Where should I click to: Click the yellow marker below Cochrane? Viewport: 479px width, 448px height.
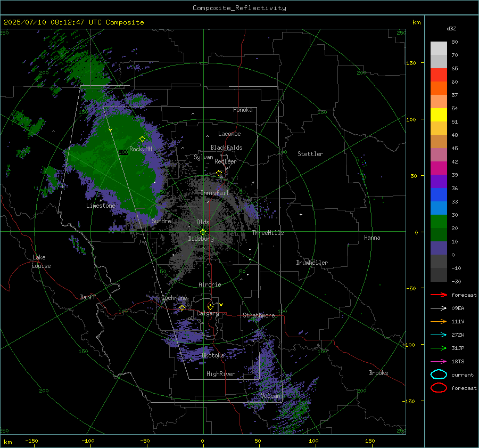pos(183,307)
